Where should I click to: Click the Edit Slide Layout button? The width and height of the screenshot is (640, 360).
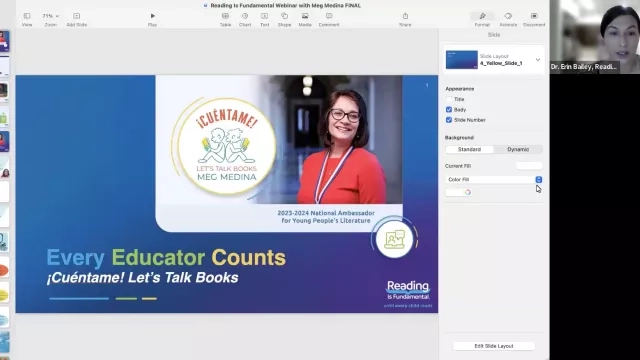[x=494, y=346]
